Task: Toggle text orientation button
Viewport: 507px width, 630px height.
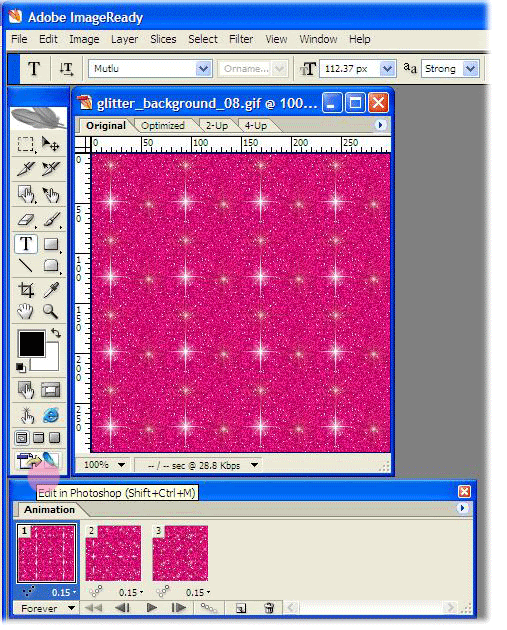Action: point(66,69)
